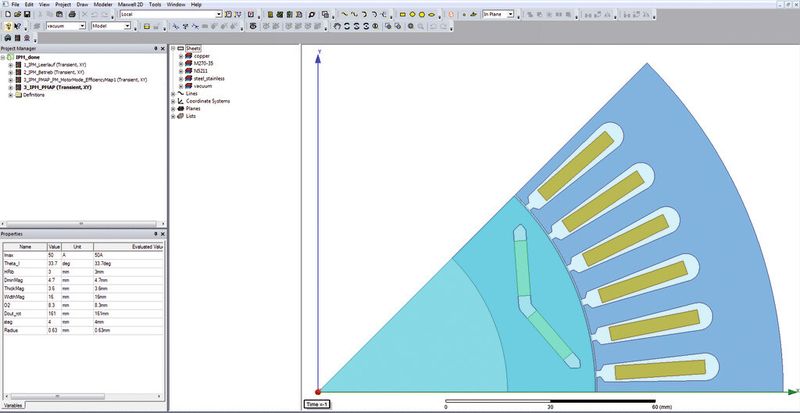Open the Maxwell 2D menu
Viewport: 800px width, 413px height.
pyautogui.click(x=132, y=4)
